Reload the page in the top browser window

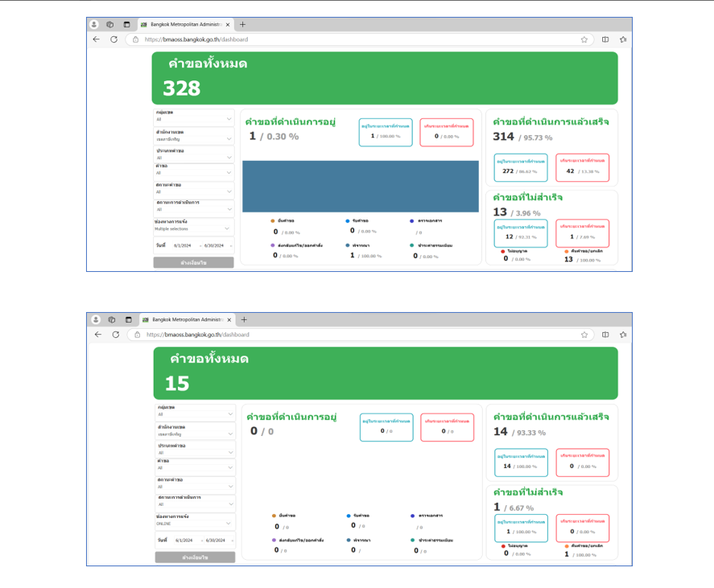113,39
